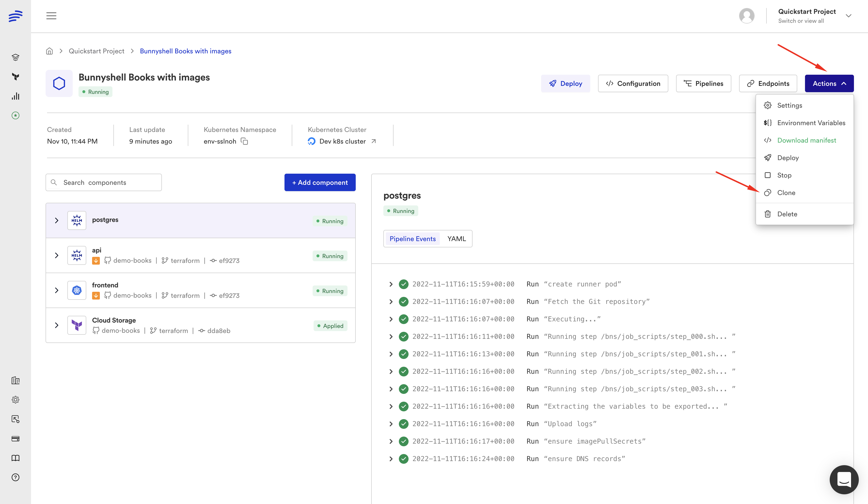This screenshot has height=504, width=868.
Task: Copy the Kubernetes namespace to clipboard
Action: coord(244,141)
